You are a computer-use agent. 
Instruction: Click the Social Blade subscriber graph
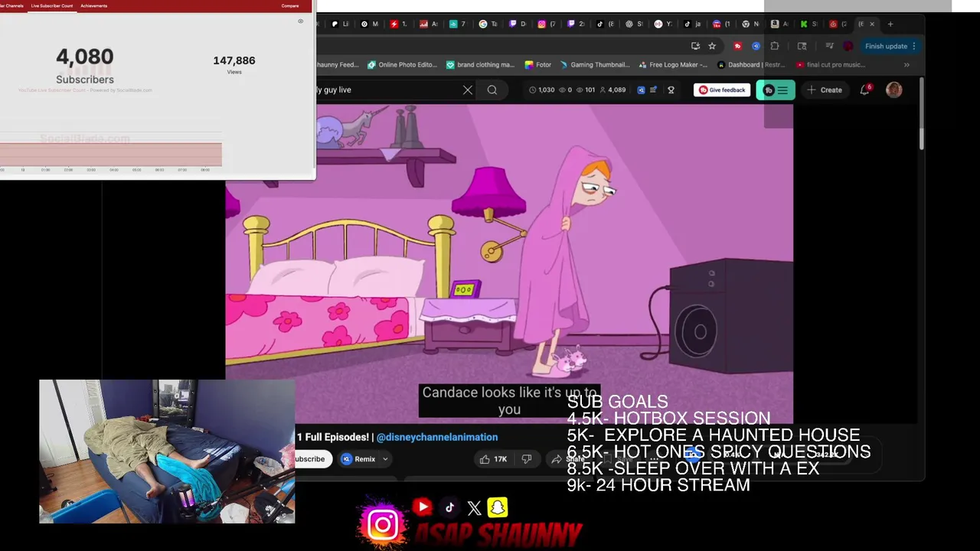[x=111, y=155]
